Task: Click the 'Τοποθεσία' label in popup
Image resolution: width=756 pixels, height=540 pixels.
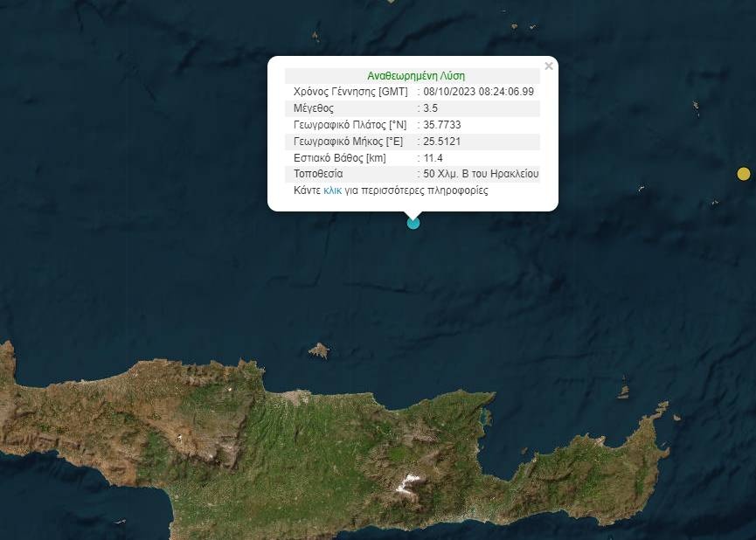Action: 318,175
